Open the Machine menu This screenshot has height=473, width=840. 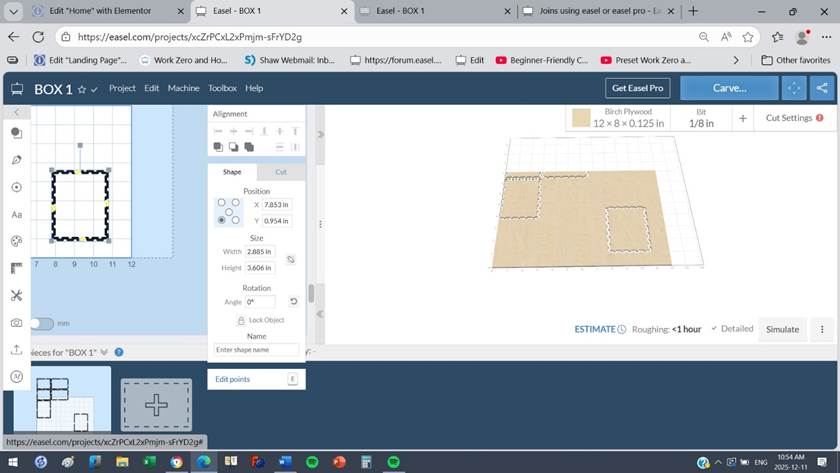(183, 88)
